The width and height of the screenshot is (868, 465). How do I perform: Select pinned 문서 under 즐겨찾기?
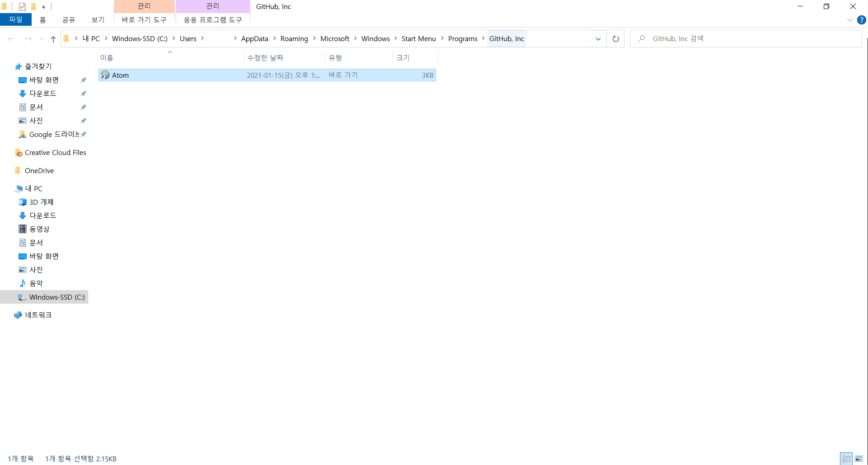point(36,107)
